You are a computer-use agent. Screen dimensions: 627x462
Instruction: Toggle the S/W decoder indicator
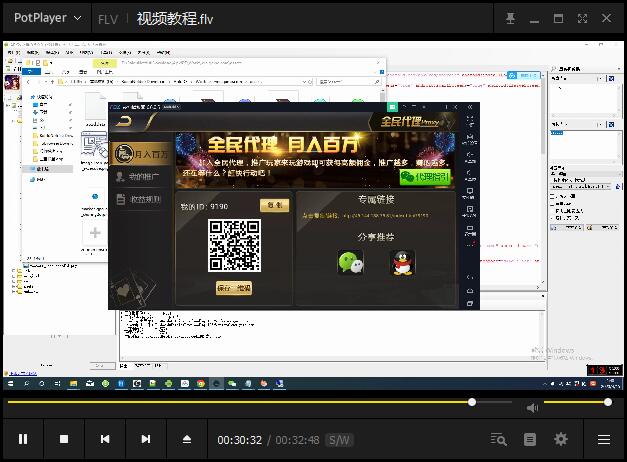point(339,440)
